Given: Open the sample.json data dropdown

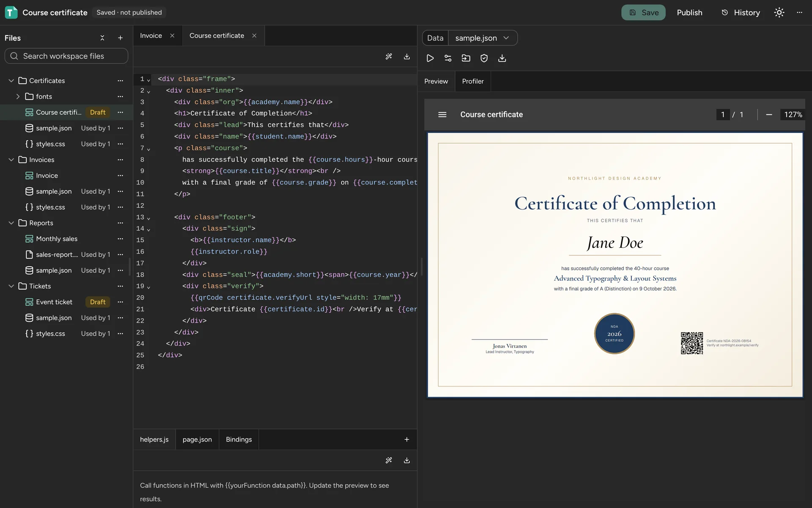Looking at the screenshot, I should click(483, 38).
